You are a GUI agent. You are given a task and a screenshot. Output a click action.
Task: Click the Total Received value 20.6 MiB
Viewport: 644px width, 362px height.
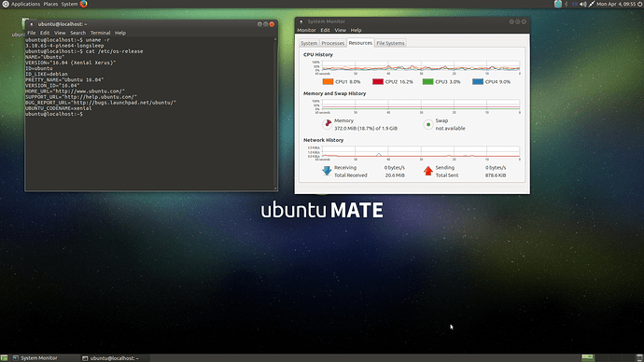(395, 175)
